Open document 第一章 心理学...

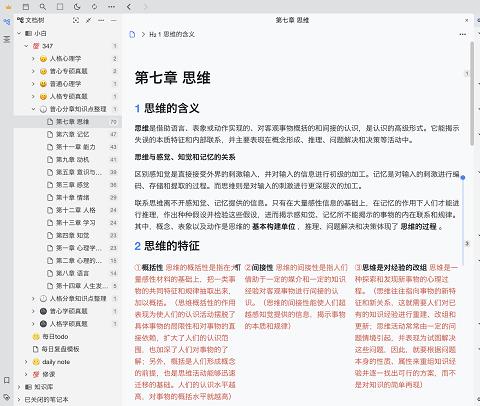[x=78, y=248]
